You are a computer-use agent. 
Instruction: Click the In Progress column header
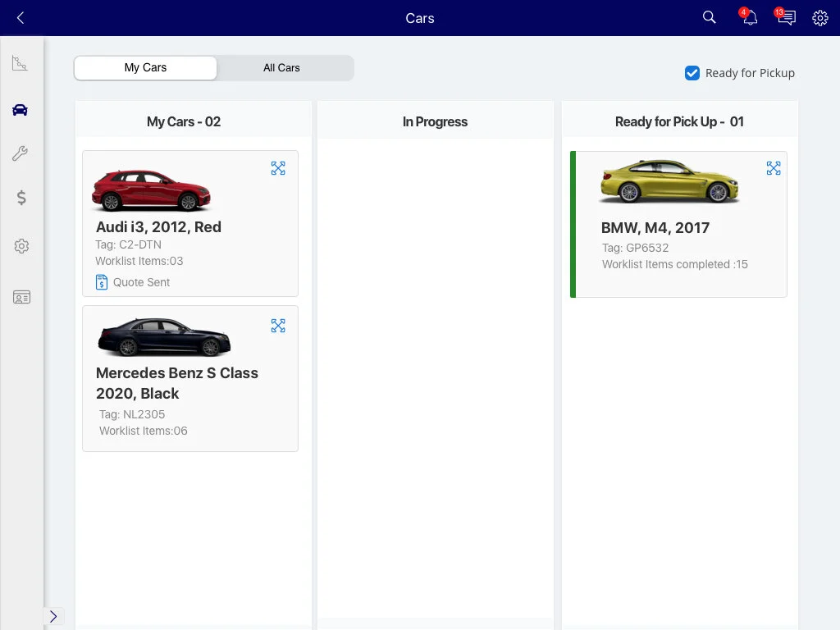coord(435,121)
